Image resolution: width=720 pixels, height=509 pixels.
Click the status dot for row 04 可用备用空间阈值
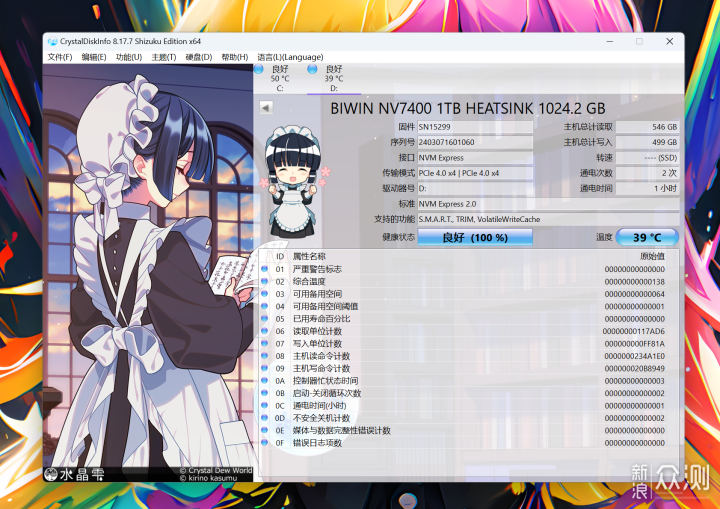coord(264,306)
